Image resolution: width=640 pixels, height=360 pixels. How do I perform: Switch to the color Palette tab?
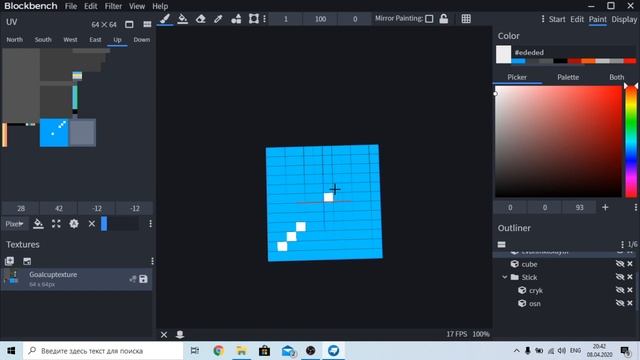[x=568, y=77]
